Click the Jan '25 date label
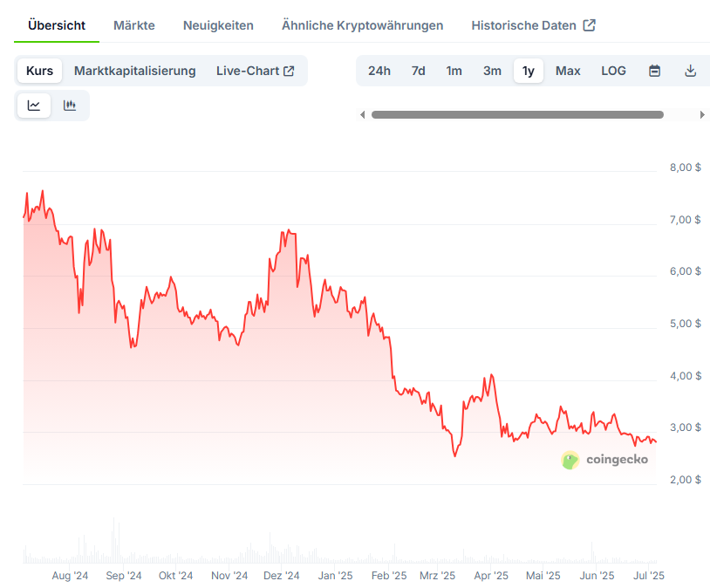This screenshot has height=588, width=717. [x=335, y=576]
